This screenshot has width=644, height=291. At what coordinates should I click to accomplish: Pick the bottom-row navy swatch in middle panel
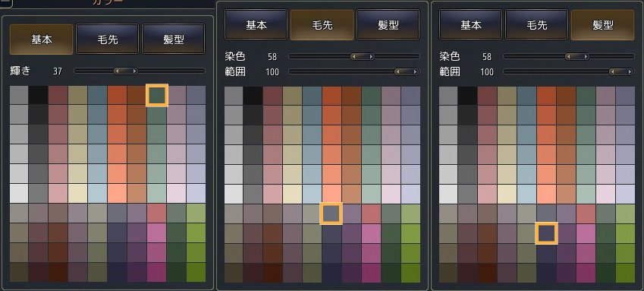pyautogui.click(x=331, y=273)
